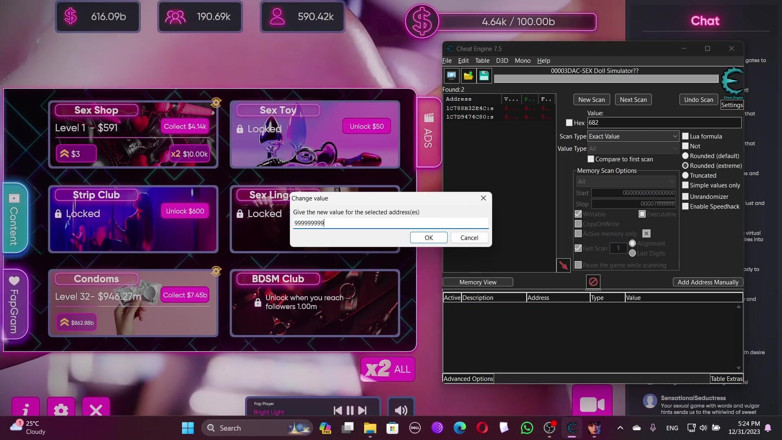Screen dimensions: 782x440
Task: Open the FapGram side tab
Action: [14, 305]
